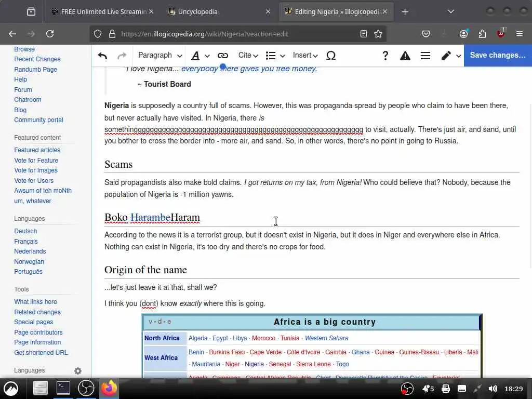Open What links here tool
This screenshot has width=532, height=399.
(36, 302)
